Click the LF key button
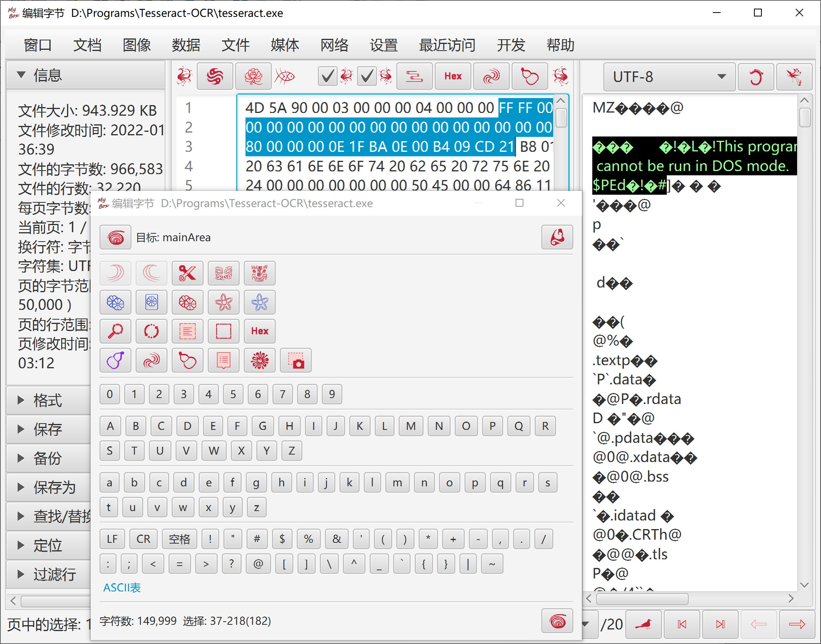821x644 pixels. pyautogui.click(x=112, y=539)
